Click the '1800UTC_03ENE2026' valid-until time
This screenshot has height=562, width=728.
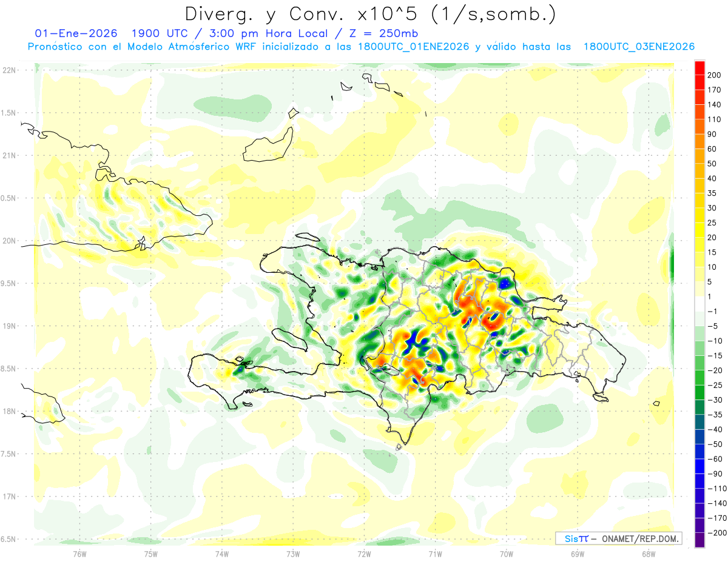(x=639, y=47)
